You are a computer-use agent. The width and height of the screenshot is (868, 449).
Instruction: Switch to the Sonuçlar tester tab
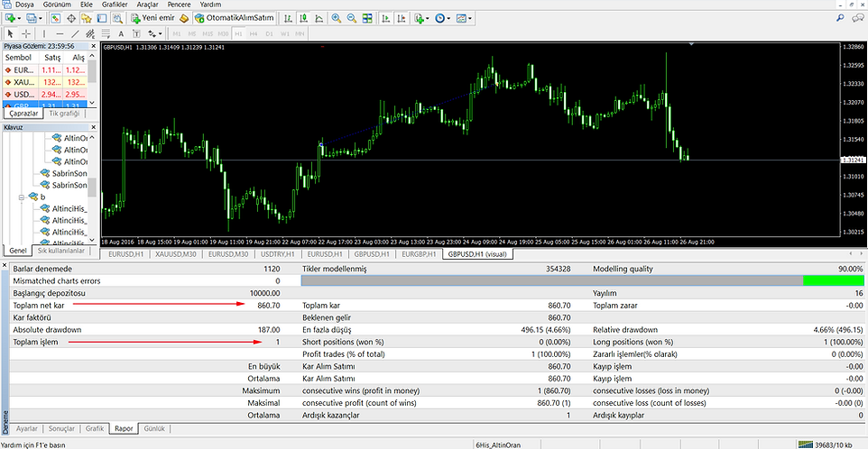pos(61,428)
